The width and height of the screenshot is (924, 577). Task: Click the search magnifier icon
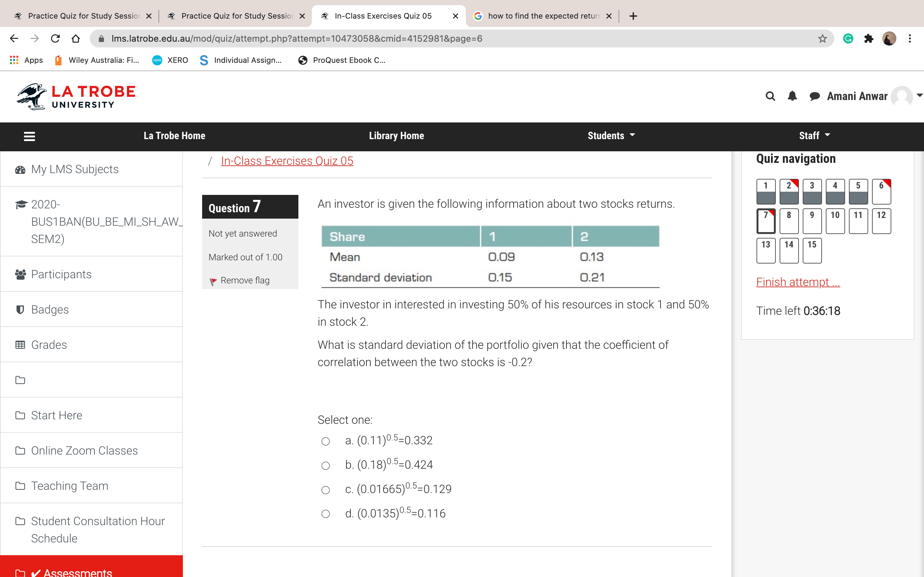(x=770, y=96)
